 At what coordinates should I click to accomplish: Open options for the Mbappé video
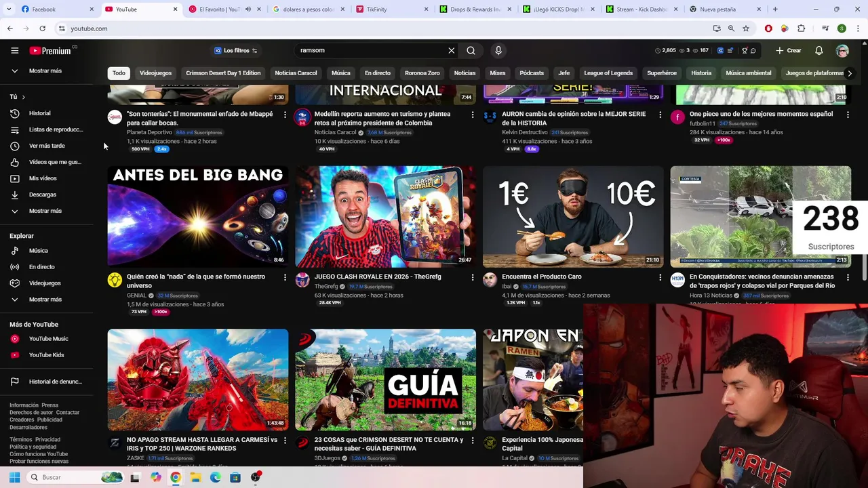click(285, 115)
